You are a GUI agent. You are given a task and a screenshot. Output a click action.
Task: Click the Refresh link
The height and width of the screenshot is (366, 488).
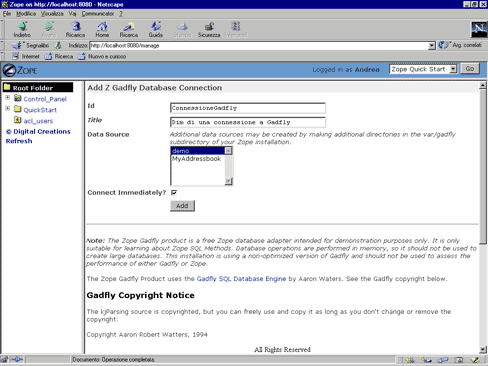tap(19, 141)
